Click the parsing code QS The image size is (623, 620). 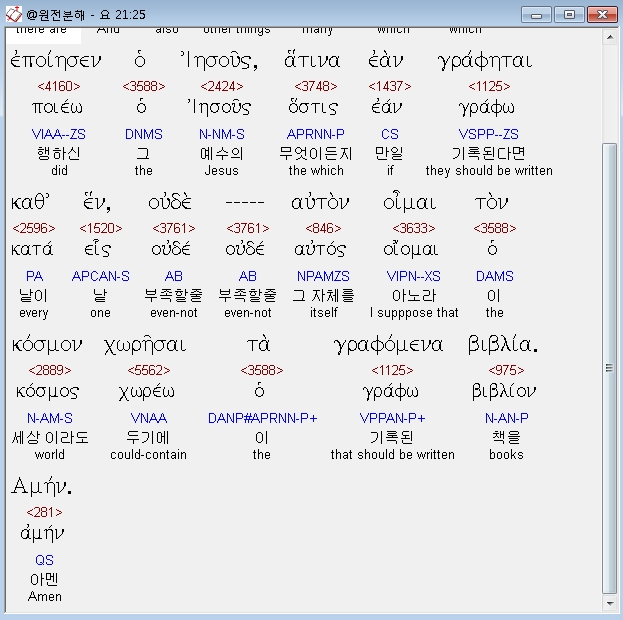click(44, 560)
